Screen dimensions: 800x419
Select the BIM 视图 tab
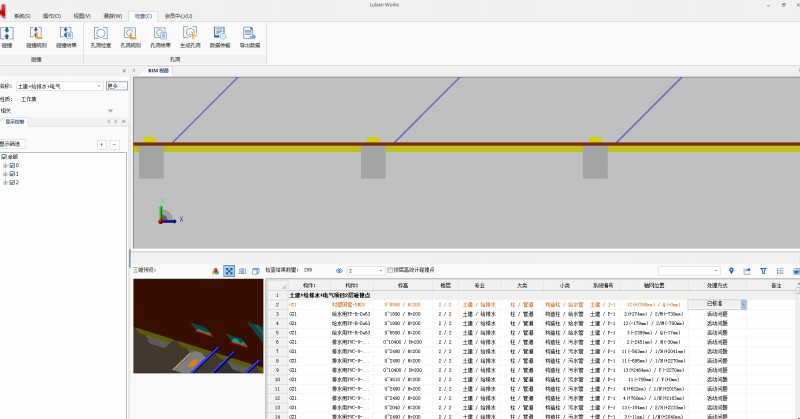click(x=158, y=71)
